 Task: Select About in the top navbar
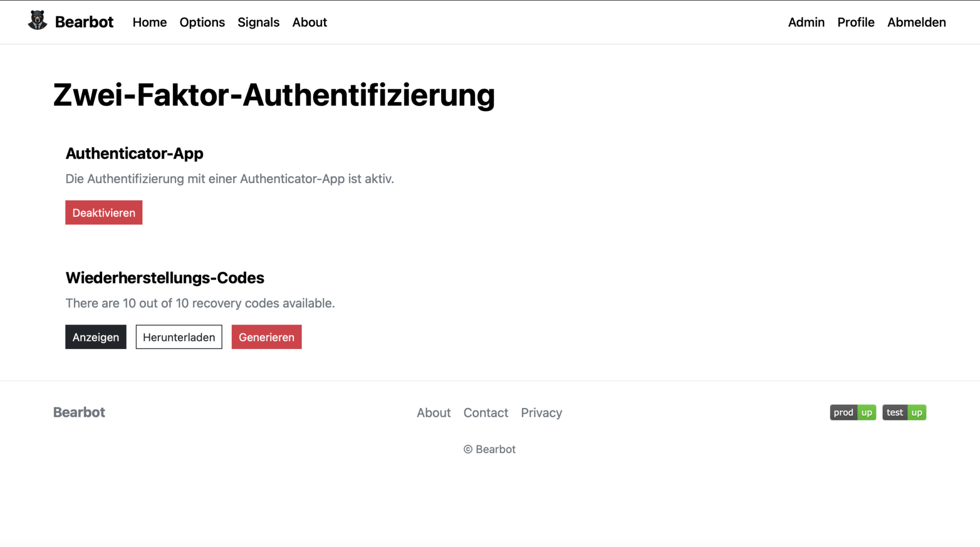[309, 22]
